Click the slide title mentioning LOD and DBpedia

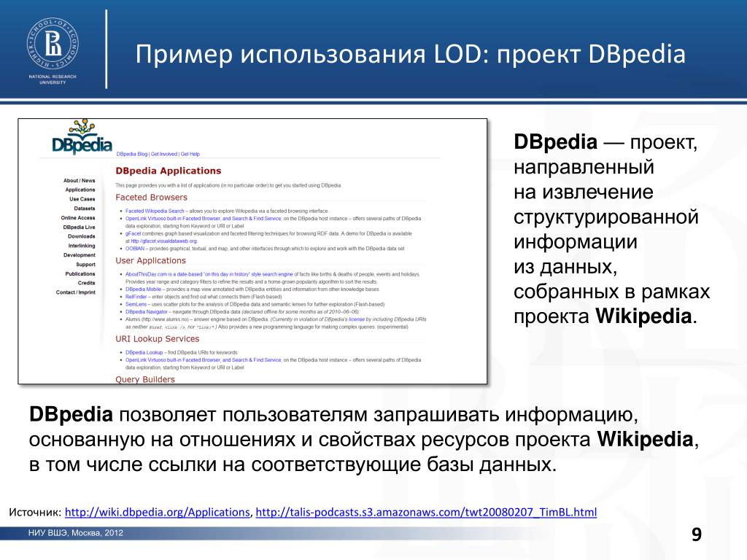[410, 54]
